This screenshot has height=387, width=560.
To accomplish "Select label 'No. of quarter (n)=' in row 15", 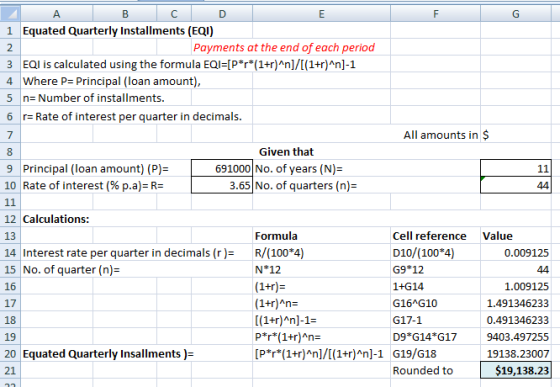I will [71, 269].
